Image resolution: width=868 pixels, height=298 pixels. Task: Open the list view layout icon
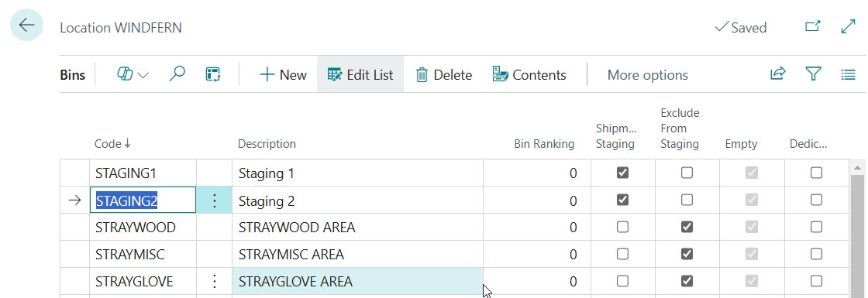(x=849, y=74)
